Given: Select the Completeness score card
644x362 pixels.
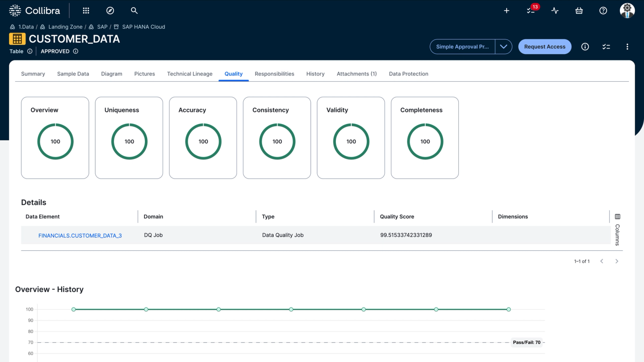Looking at the screenshot, I should tap(424, 138).
